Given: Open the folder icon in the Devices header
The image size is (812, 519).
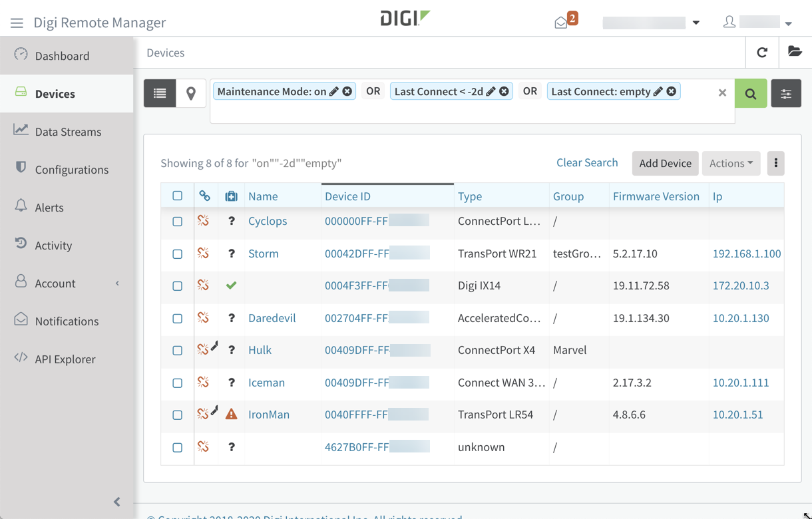Looking at the screenshot, I should [x=795, y=52].
